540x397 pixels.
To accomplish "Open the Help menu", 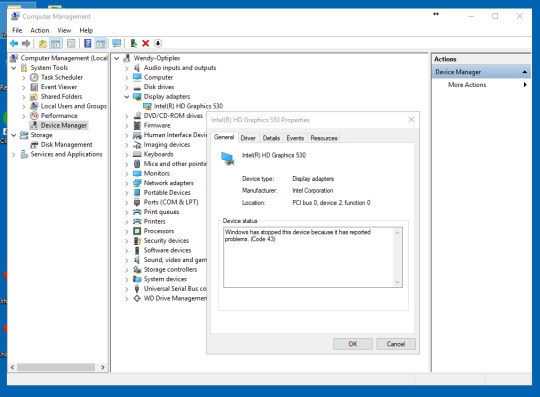I will [86, 30].
